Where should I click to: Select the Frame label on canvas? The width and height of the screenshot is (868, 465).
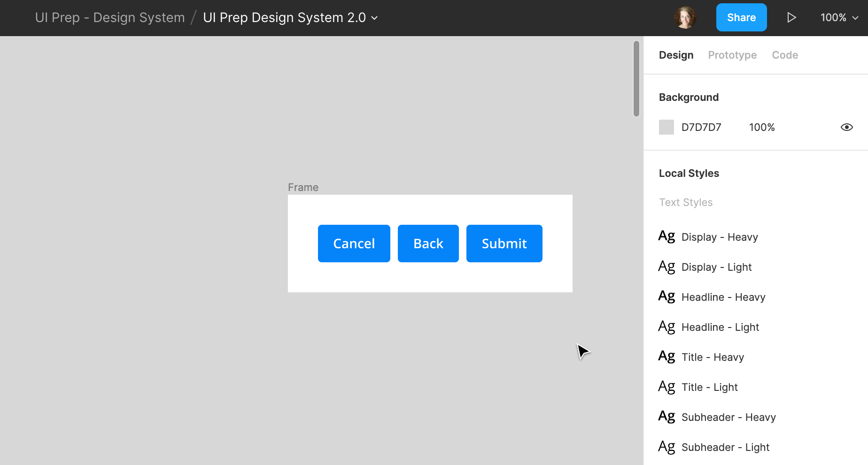[x=303, y=187]
